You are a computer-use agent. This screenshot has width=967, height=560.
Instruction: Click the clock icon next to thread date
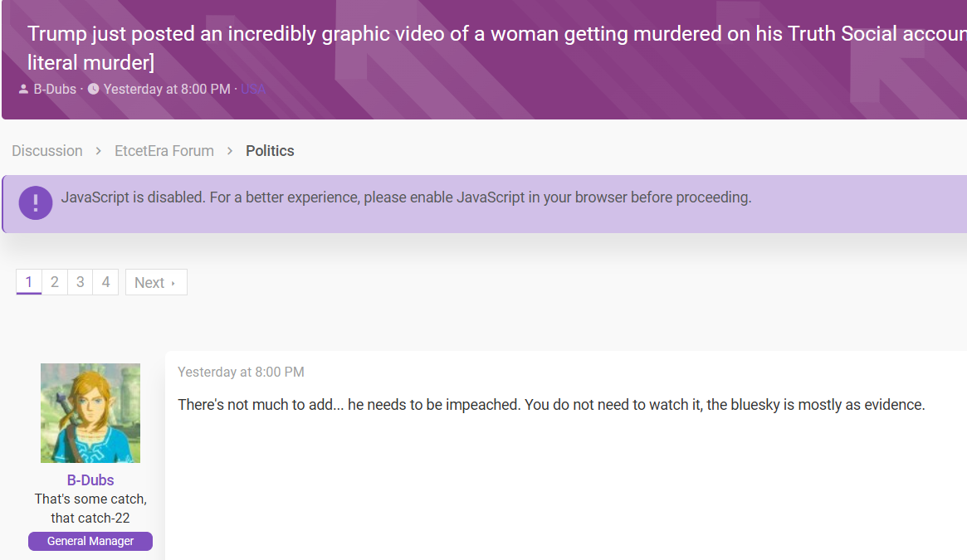click(x=93, y=89)
